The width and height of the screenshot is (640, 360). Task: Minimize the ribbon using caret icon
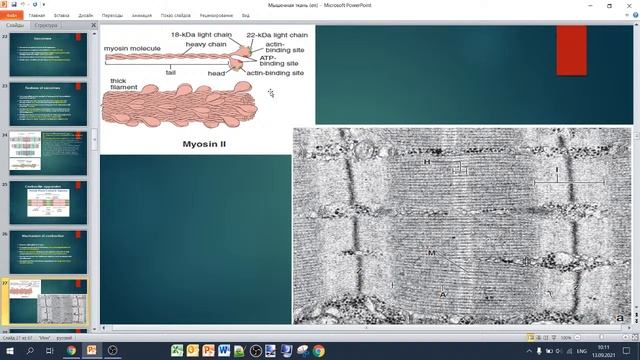coord(628,15)
